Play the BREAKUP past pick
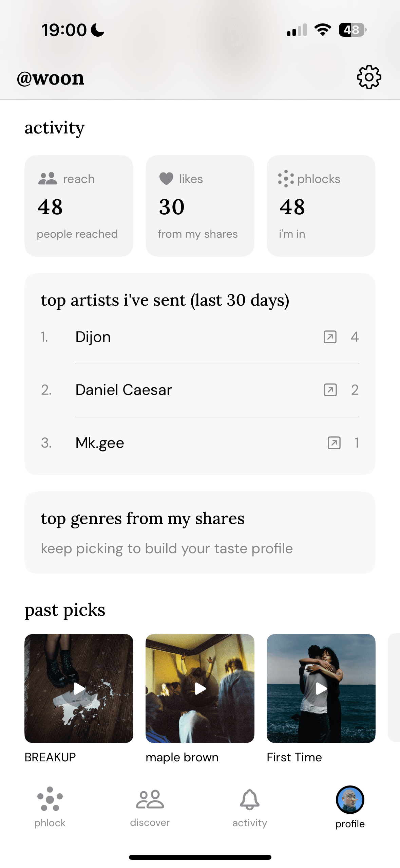The height and width of the screenshot is (868, 400). pos(79,688)
